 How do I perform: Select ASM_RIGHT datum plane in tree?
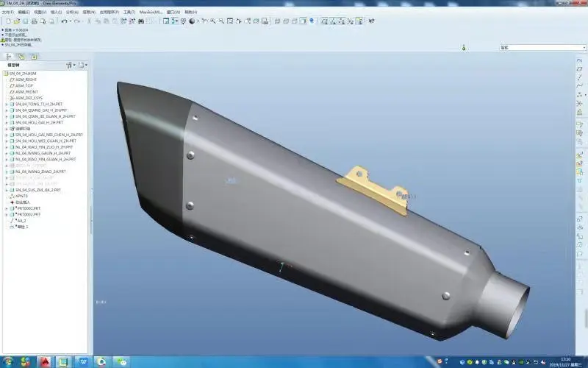pyautogui.click(x=26, y=79)
